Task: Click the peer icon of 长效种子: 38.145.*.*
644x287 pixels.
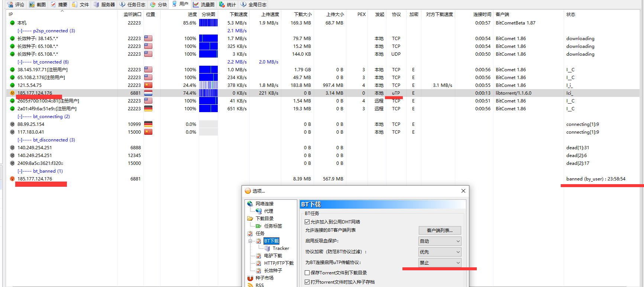Action: [x=12, y=39]
